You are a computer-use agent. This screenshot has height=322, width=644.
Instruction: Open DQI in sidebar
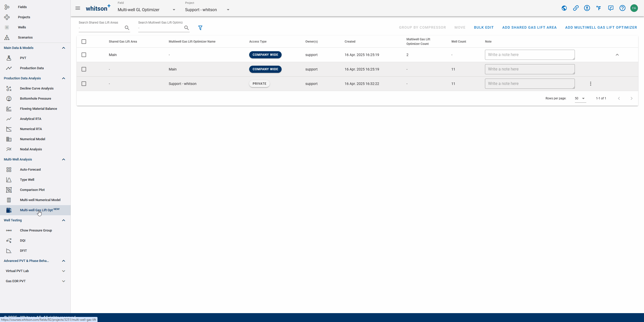pos(35,240)
